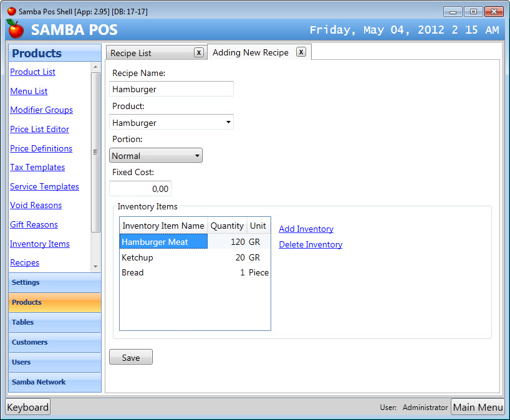Expand the Portion dropdown showing Normal

point(156,155)
